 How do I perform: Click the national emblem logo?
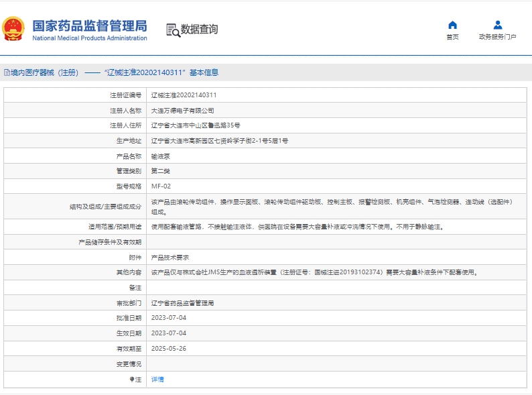point(14,29)
